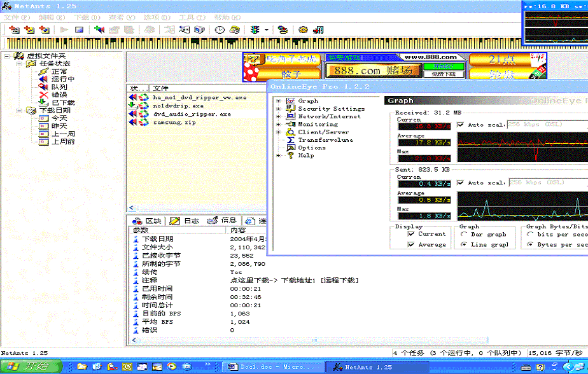Select Options item in OnlineEye tree
The width and height of the screenshot is (588, 374).
coord(312,148)
